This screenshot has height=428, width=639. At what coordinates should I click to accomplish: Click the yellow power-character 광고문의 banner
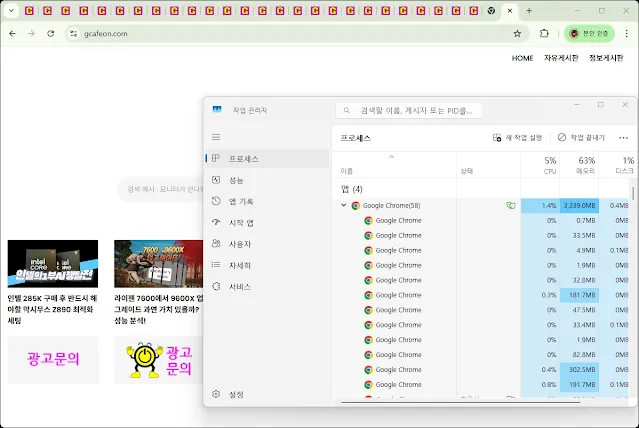(159, 360)
